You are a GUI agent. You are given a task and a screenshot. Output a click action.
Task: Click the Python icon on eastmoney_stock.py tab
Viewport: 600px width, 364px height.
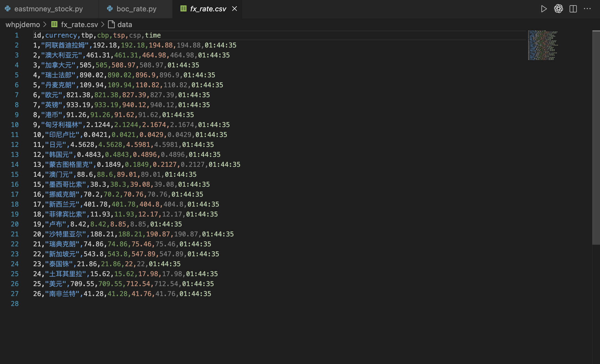coord(8,9)
